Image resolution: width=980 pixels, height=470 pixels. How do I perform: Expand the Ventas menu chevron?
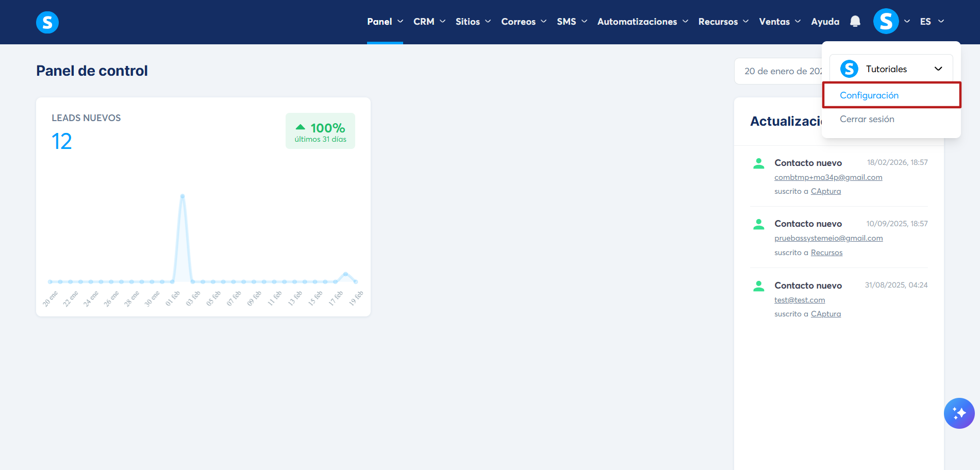coord(798,21)
